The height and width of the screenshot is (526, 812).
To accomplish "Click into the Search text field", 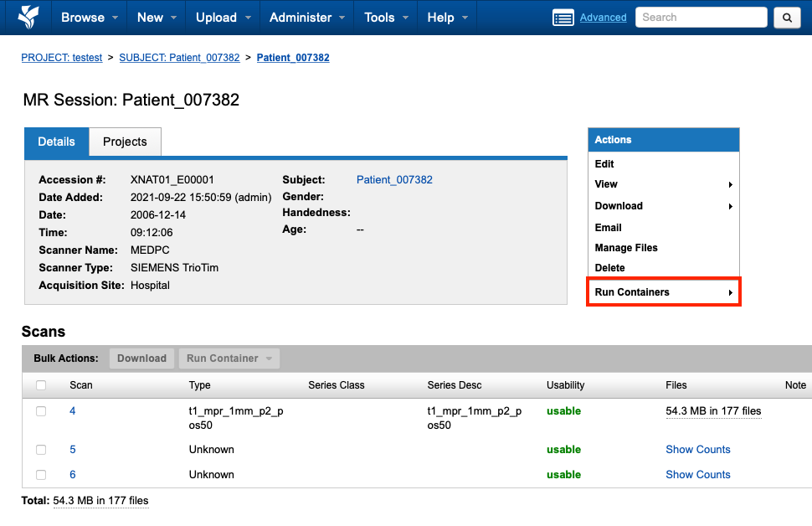I will coord(701,18).
